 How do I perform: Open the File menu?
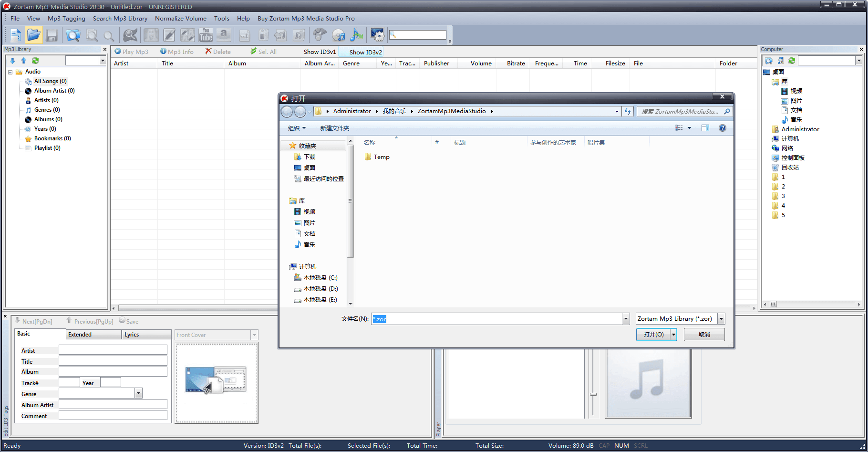(x=15, y=19)
